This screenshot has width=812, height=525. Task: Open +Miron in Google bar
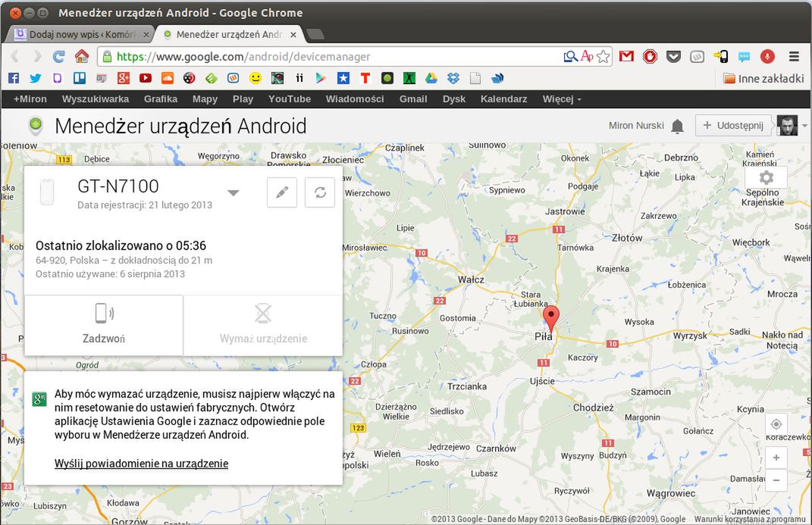(30, 98)
